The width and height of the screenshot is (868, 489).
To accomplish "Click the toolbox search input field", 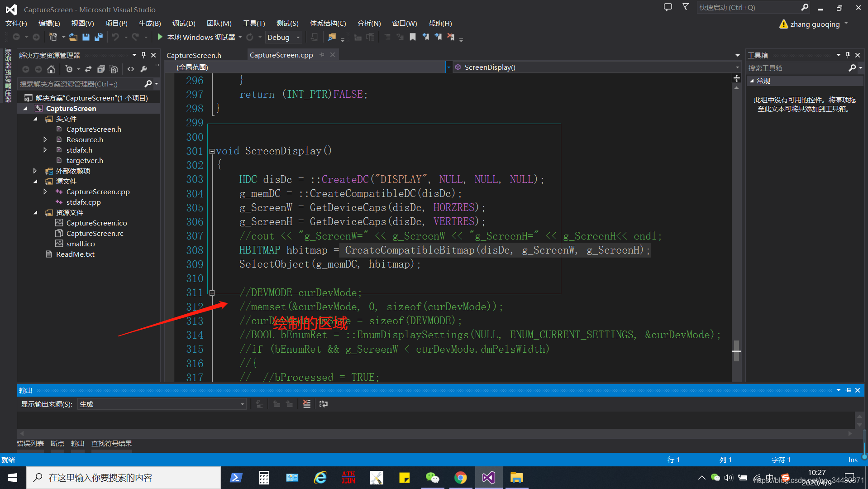I will point(796,68).
